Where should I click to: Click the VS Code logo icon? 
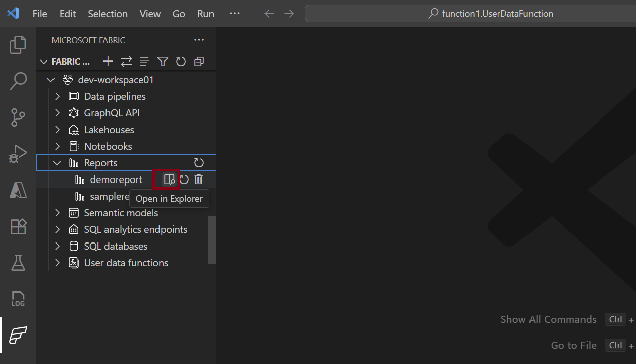tap(13, 14)
